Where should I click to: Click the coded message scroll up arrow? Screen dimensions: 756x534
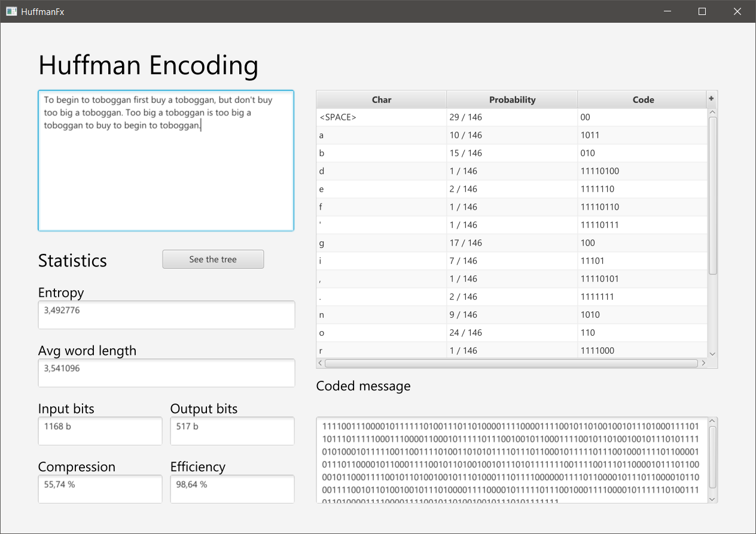pos(712,421)
